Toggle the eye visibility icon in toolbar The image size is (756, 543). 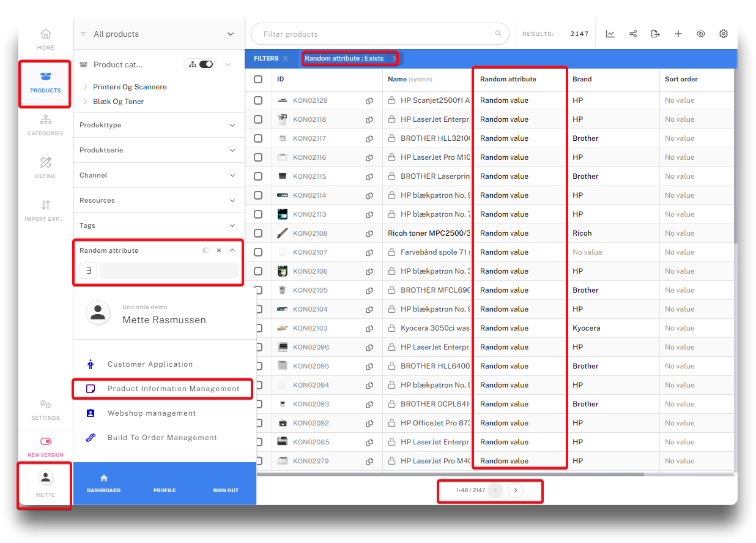point(701,34)
